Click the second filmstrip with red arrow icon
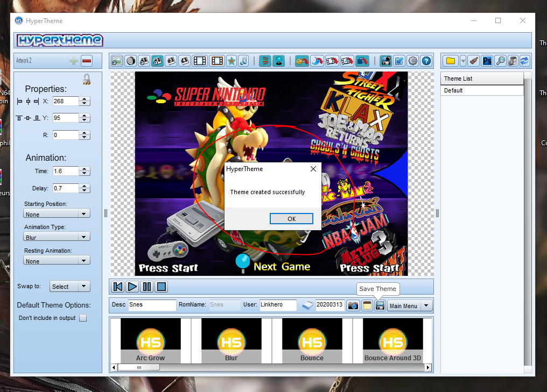Image resolution: width=547 pixels, height=392 pixels. point(347,61)
